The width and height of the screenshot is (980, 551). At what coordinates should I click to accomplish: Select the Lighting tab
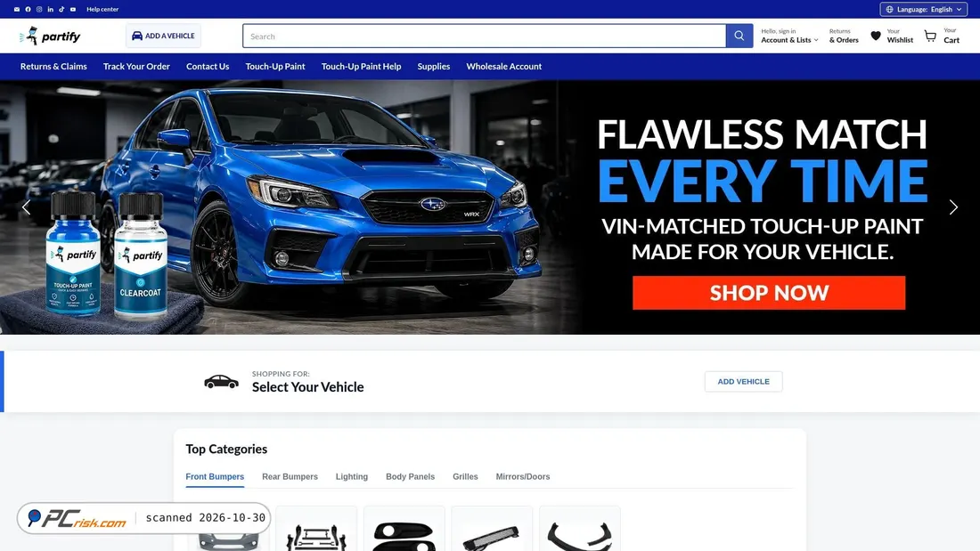(x=352, y=476)
